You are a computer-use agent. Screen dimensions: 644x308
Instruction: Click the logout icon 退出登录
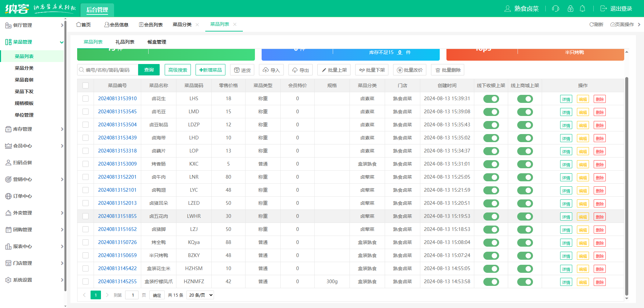(603, 9)
